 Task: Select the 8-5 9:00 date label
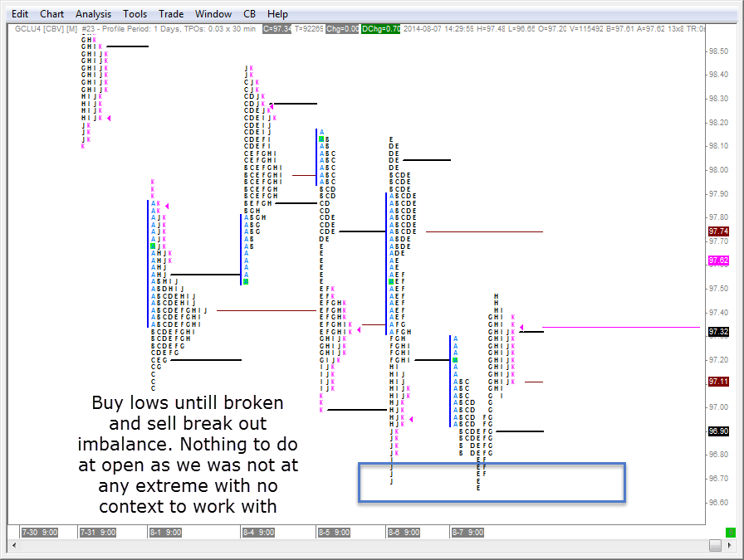[x=334, y=532]
